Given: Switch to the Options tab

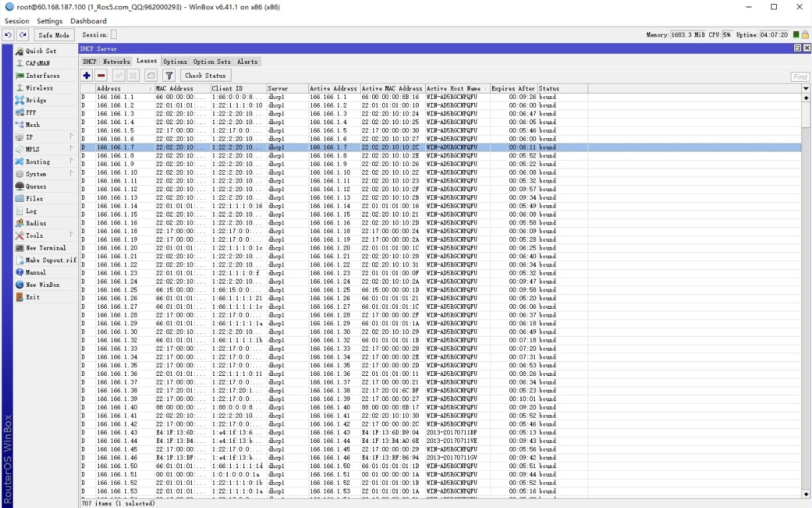Looking at the screenshot, I should tap(175, 61).
